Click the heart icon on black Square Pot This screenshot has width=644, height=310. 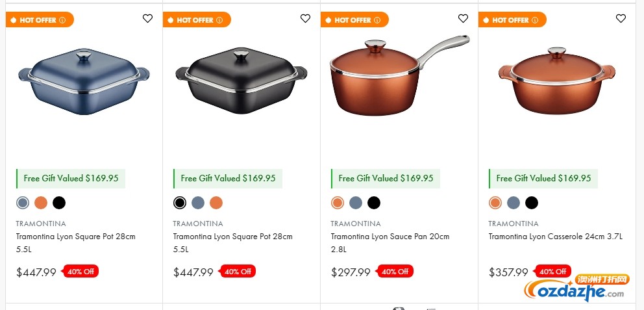pos(306,19)
